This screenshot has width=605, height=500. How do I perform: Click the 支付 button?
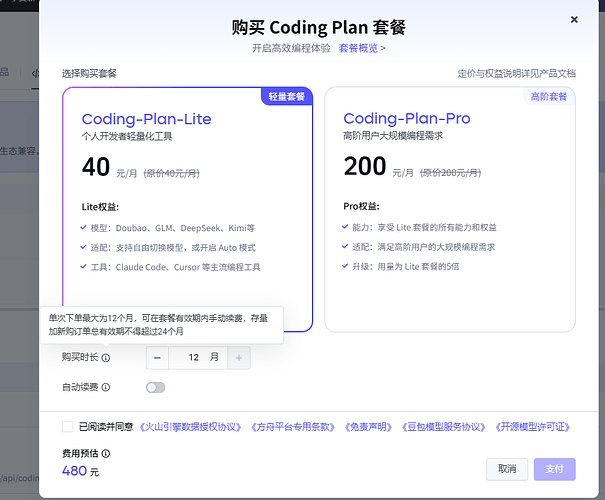click(x=554, y=469)
